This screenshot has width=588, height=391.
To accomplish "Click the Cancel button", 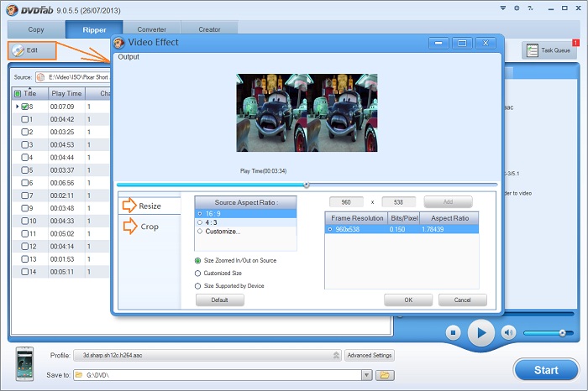I will click(x=462, y=300).
